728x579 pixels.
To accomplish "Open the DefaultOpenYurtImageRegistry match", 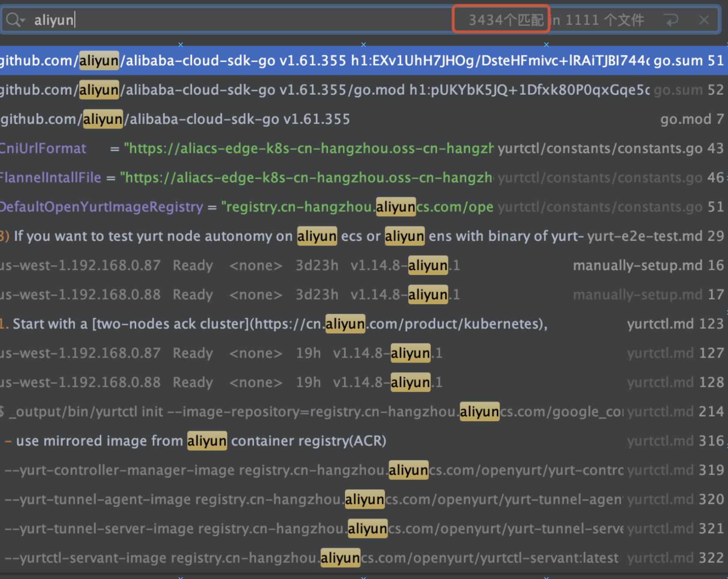I will coord(265,206).
